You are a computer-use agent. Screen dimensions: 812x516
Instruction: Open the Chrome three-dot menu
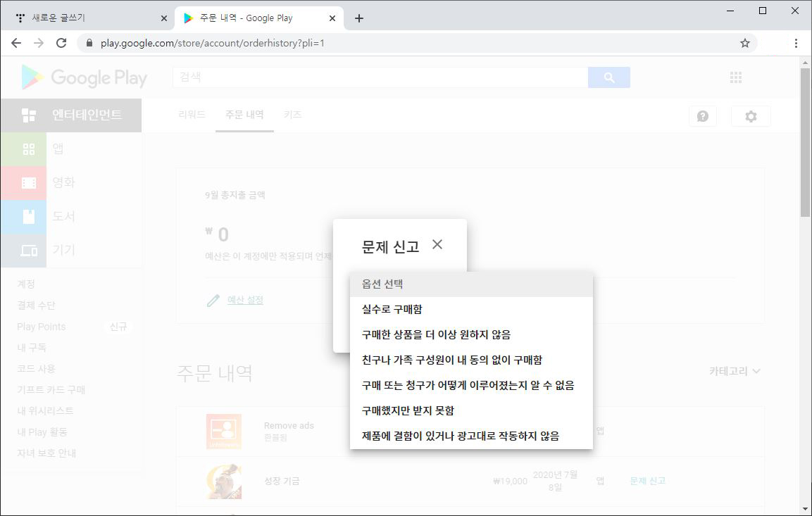click(x=796, y=43)
